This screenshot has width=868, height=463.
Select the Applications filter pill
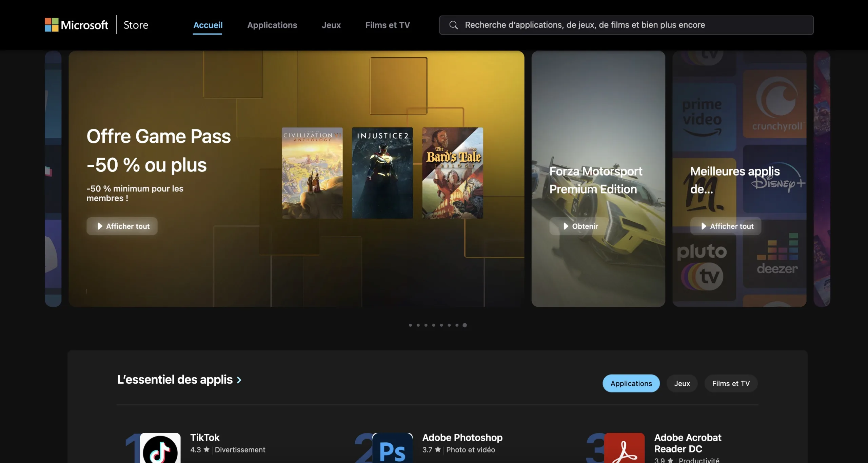click(631, 383)
